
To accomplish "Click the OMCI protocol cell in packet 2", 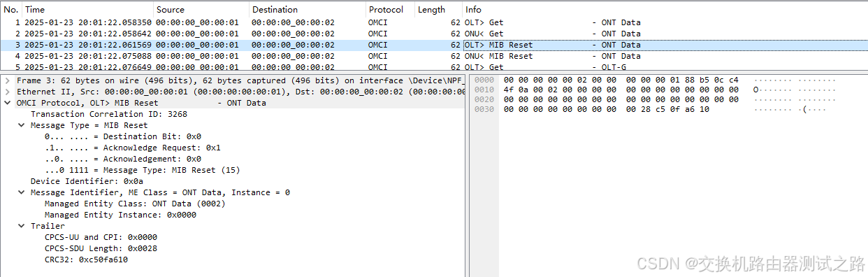I will tap(378, 34).
